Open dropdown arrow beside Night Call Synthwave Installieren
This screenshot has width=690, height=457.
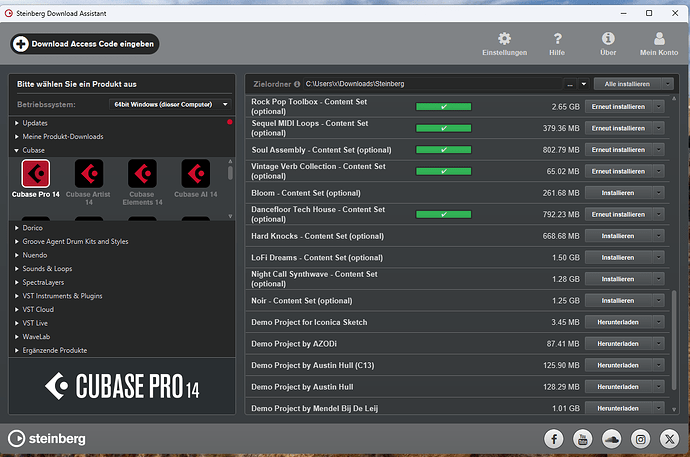click(659, 279)
